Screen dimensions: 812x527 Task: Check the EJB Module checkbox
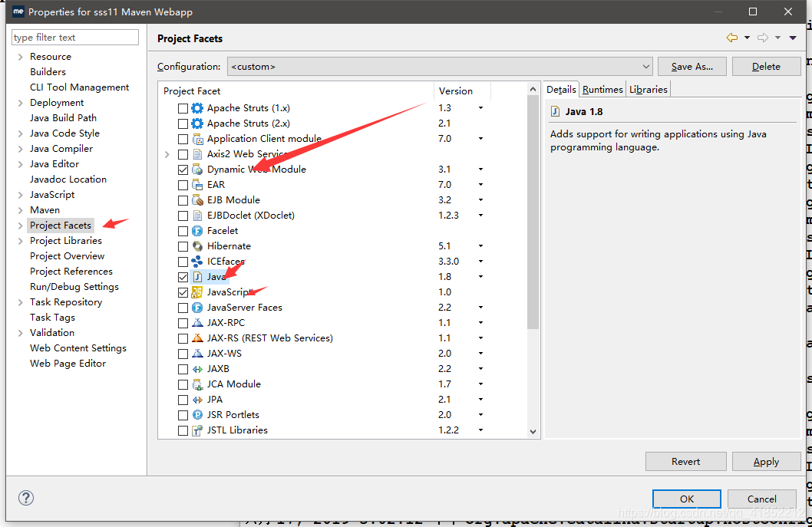(183, 200)
